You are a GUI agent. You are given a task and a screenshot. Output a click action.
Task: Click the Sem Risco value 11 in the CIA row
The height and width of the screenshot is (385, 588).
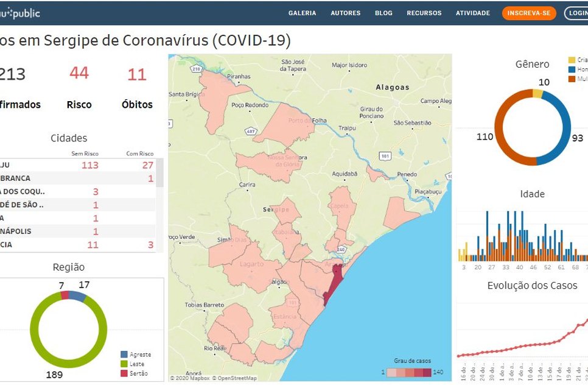coord(93,245)
